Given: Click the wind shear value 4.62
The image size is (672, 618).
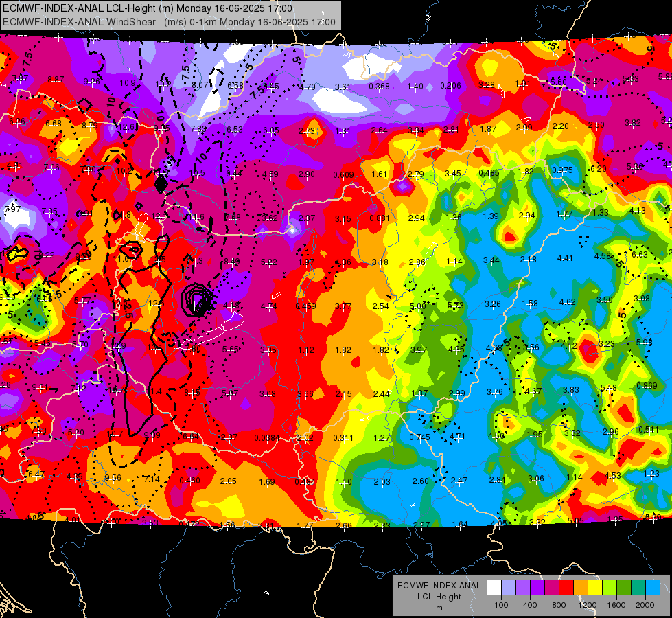Looking at the screenshot, I should click(568, 302).
